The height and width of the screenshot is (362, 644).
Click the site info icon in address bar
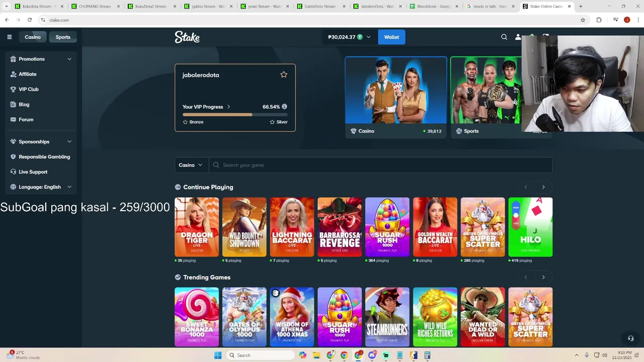43,20
